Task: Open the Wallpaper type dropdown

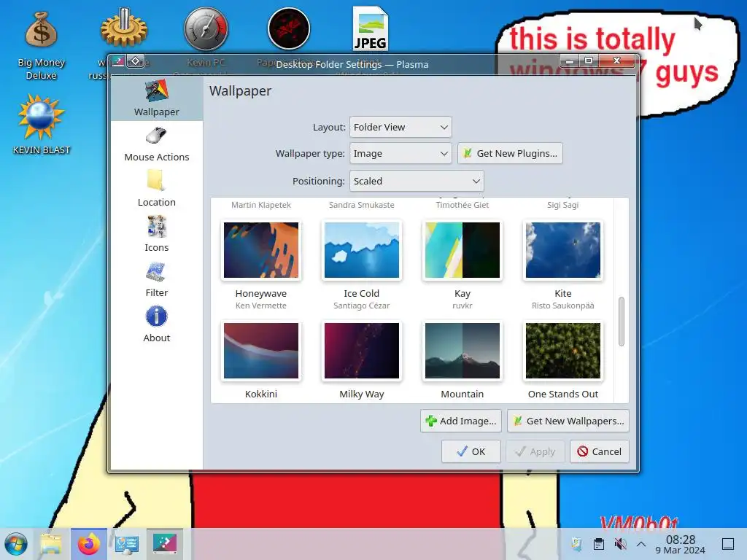Action: click(400, 153)
